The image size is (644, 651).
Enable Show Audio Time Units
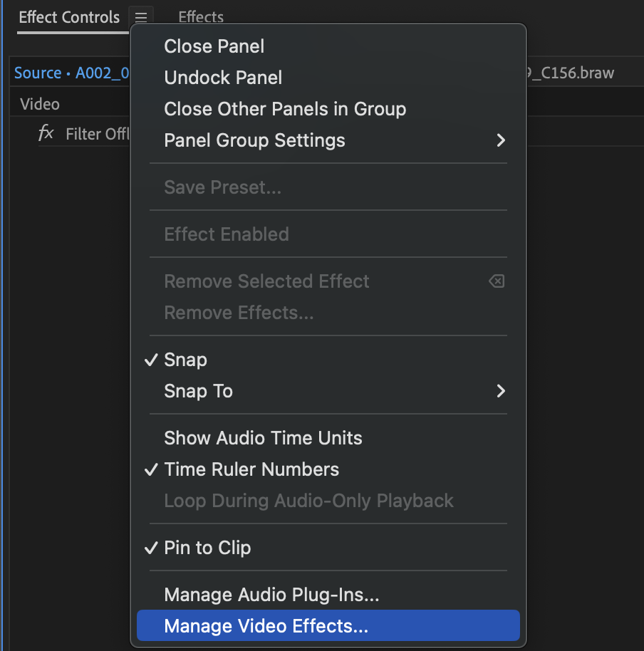[x=263, y=437]
